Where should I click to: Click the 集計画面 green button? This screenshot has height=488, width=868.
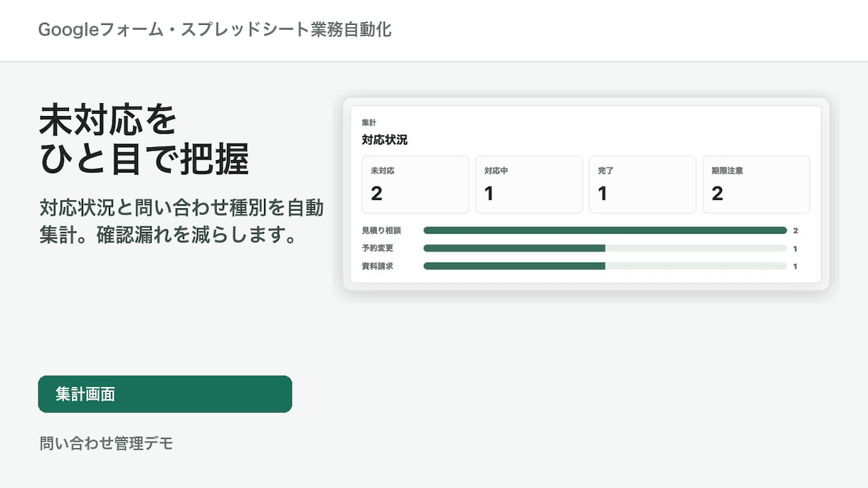coord(165,394)
